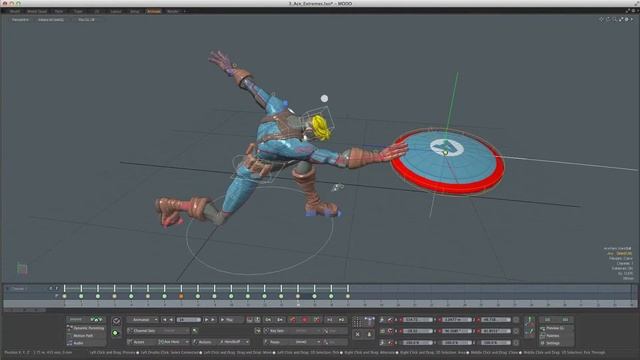Click the viewport pan arrows icon
This screenshot has width=640, height=360.
click(602, 19)
